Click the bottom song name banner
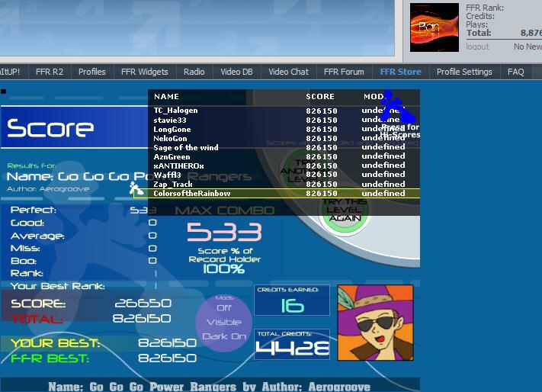The image size is (542, 392). (x=210, y=386)
